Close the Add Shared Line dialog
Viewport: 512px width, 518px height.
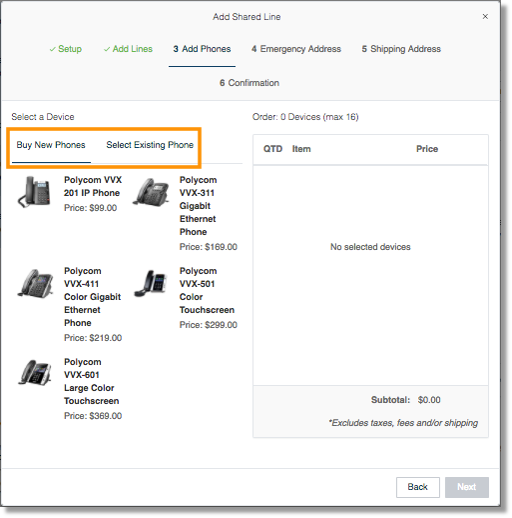[485, 16]
